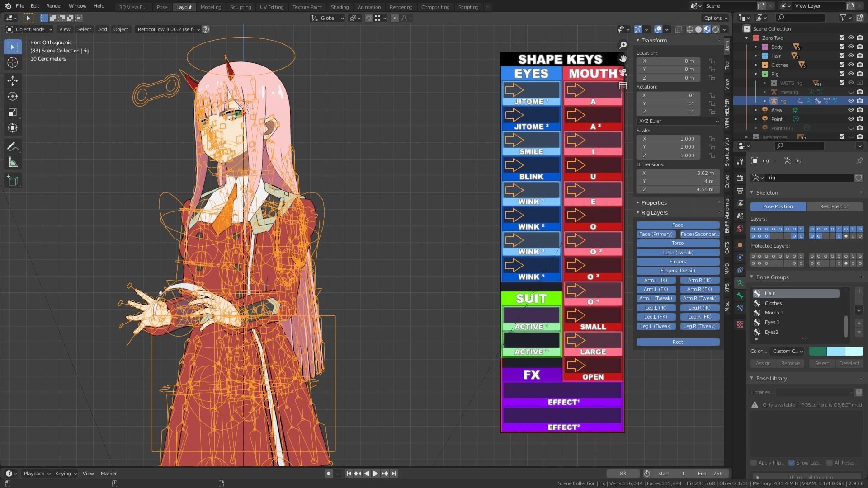Toggle Show Labels checkbox in Pose Library
This screenshot has width=868, height=488.
792,463
